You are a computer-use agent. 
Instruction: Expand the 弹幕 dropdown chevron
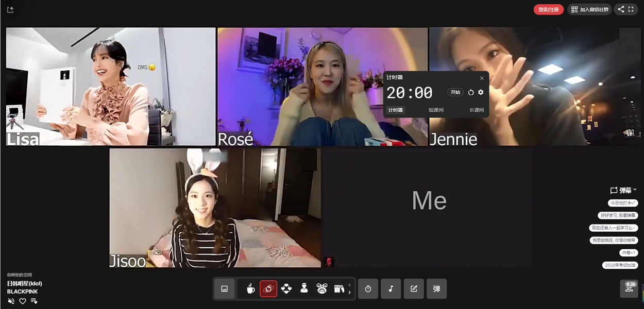(x=635, y=190)
